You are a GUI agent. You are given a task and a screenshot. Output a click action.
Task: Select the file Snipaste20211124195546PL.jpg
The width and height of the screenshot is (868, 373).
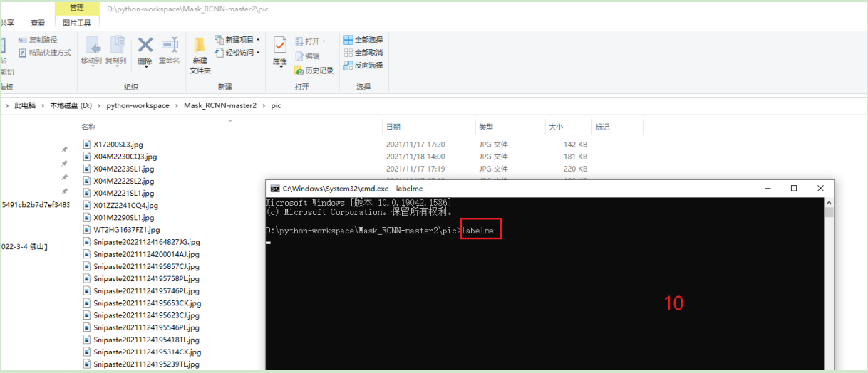click(x=146, y=327)
